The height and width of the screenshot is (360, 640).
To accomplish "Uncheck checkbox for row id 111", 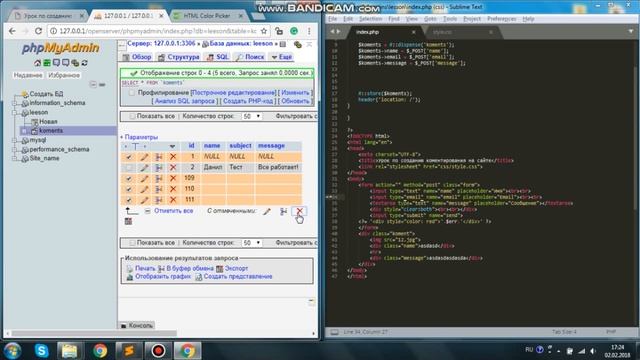I will [x=129, y=200].
